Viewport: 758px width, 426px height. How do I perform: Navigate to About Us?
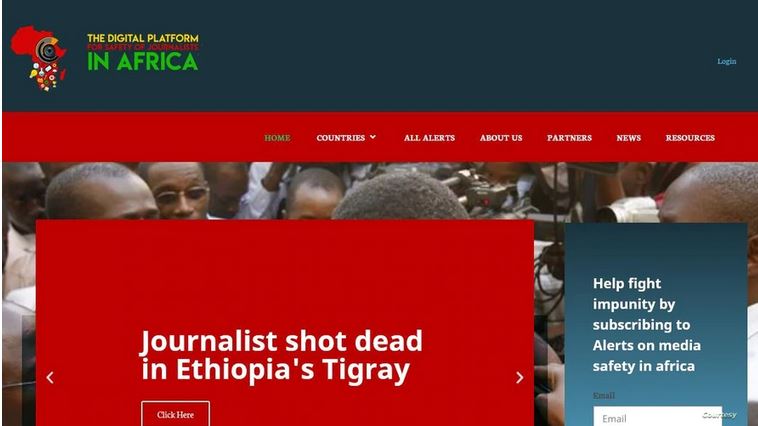(x=501, y=138)
